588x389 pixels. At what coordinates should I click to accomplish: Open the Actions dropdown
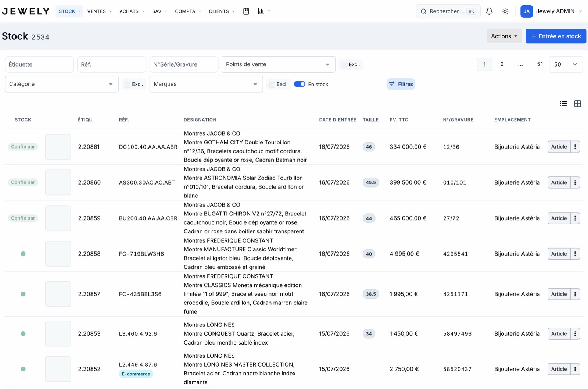click(x=504, y=36)
